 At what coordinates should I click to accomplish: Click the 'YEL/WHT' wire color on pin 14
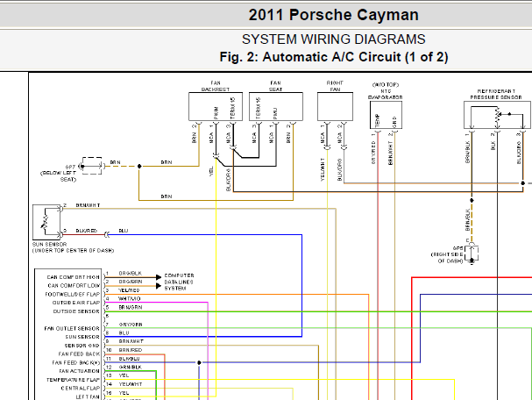(131, 384)
